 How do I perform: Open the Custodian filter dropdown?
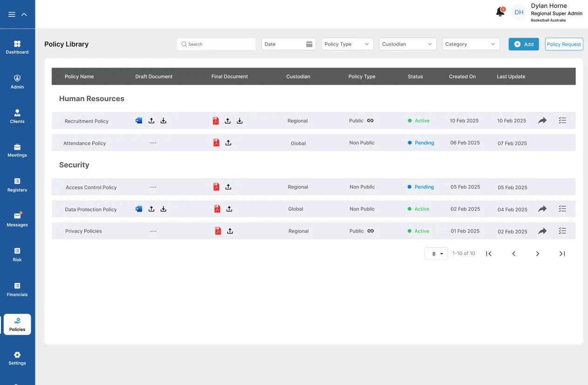point(407,44)
